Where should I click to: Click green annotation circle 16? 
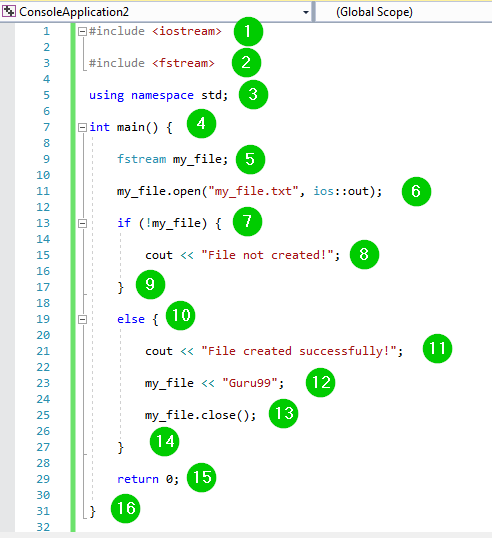tap(126, 508)
